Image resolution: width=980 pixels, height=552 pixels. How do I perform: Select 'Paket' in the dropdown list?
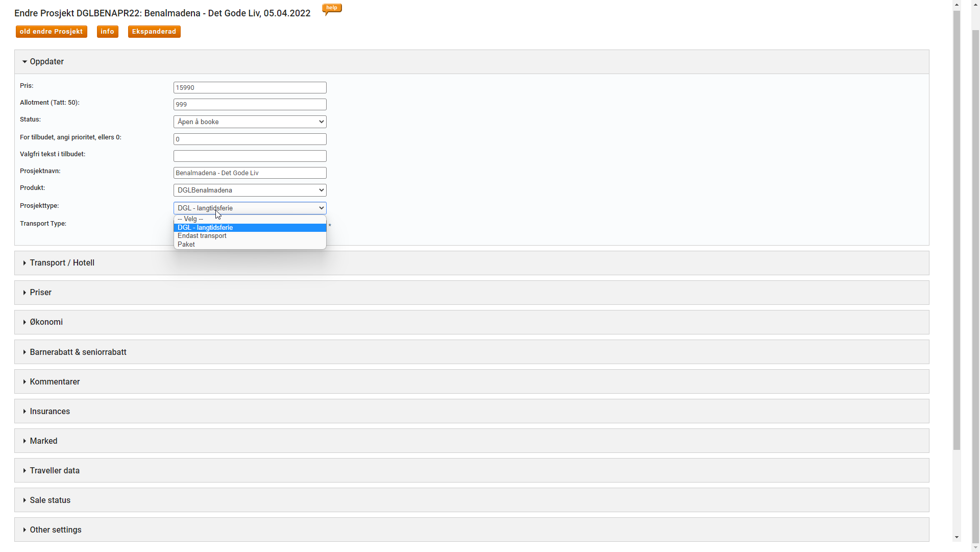(186, 245)
